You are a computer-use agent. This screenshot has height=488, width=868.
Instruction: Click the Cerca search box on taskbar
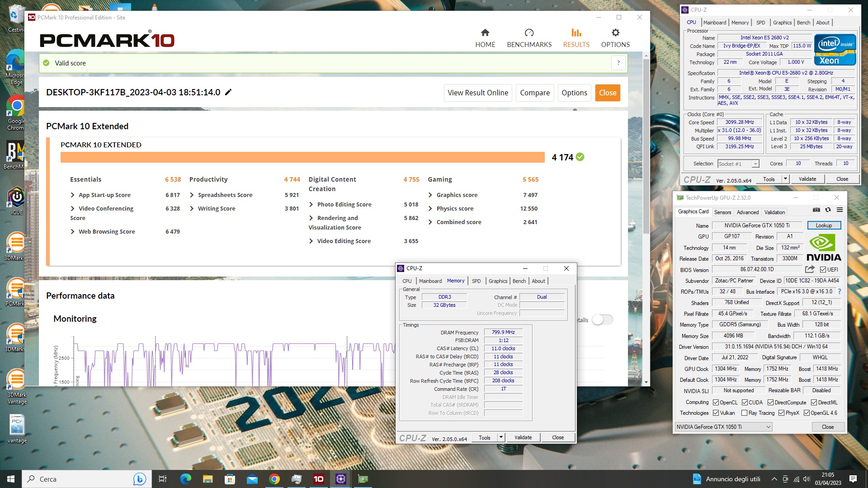pos(86,479)
